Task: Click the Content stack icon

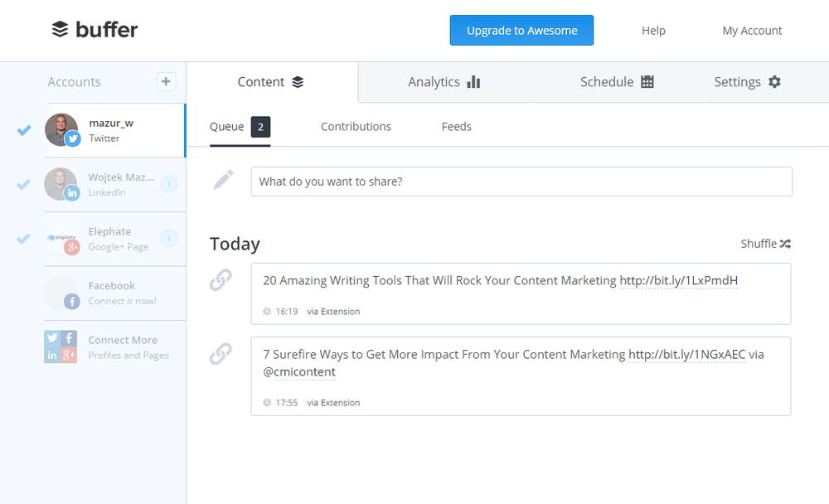Action: (298, 82)
